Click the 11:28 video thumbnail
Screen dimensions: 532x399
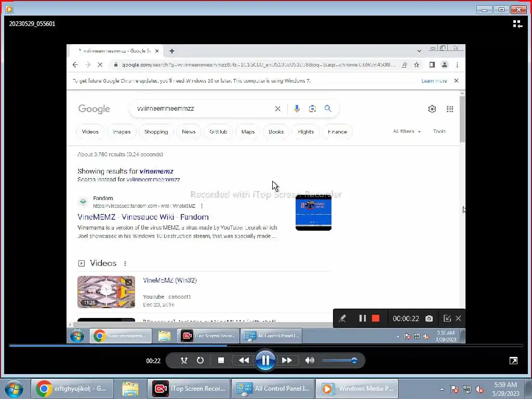(106, 292)
